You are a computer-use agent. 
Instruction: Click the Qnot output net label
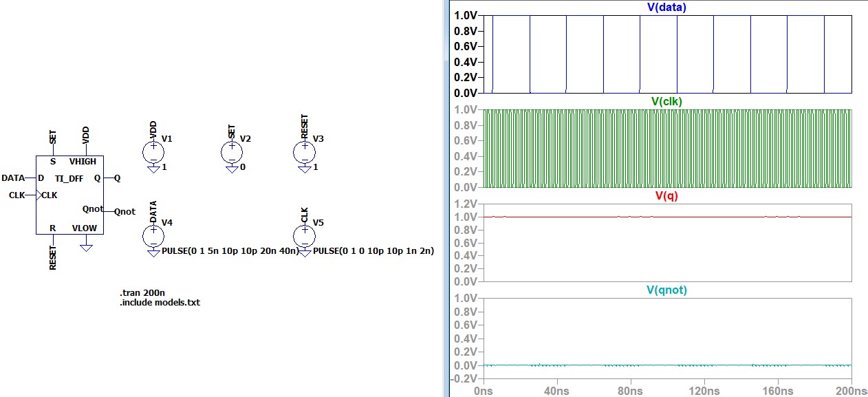tap(125, 212)
